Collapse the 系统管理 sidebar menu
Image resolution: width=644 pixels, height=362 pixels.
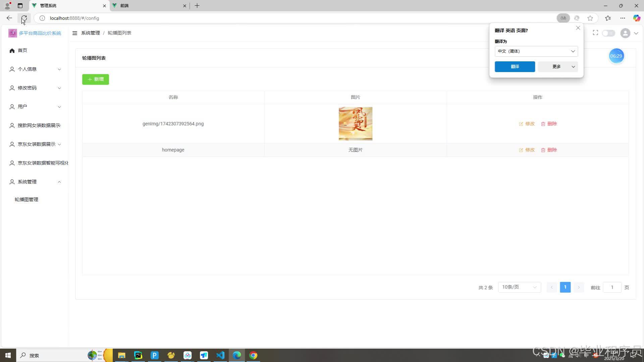click(x=35, y=182)
